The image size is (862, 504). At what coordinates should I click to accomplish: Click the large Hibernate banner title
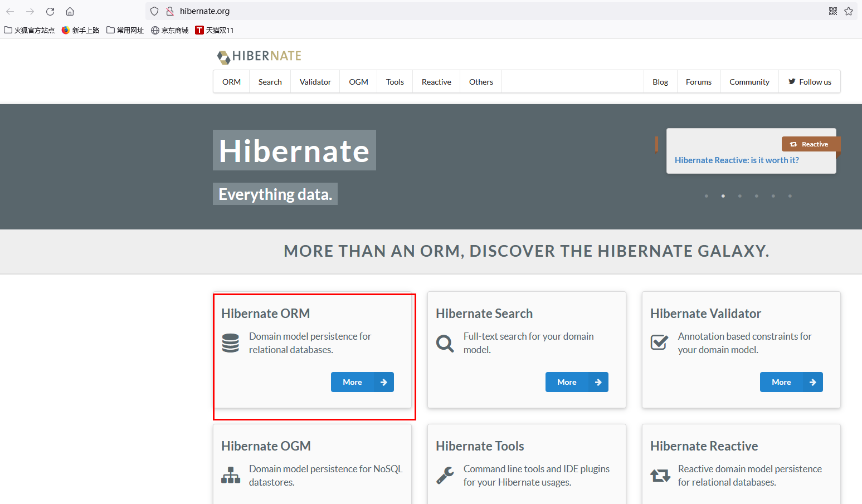pos(294,150)
